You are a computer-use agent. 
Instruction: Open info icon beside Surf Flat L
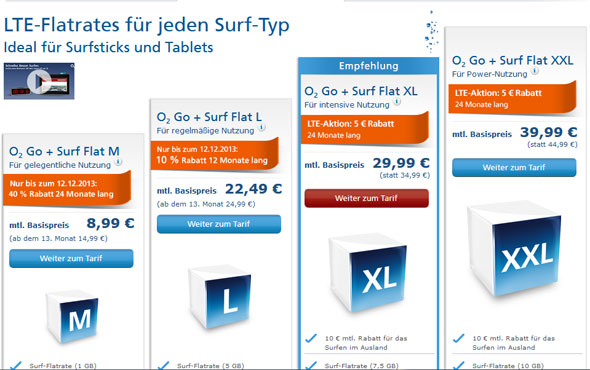pyautogui.click(x=262, y=128)
